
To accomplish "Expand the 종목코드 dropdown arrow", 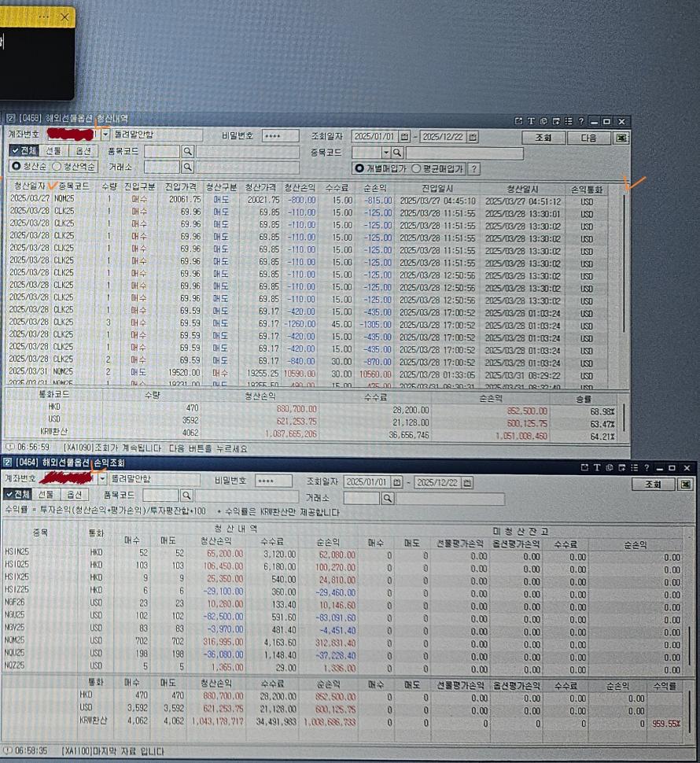I will pyautogui.click(x=386, y=153).
